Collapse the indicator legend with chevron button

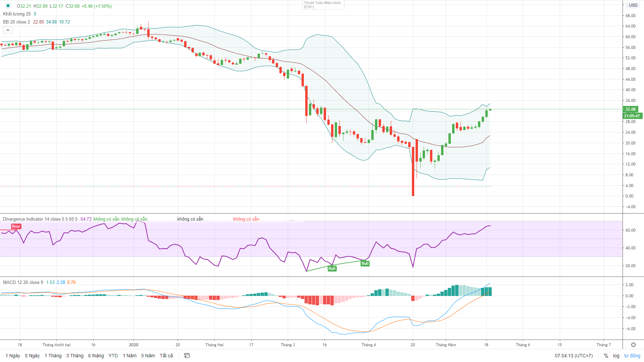8,30
